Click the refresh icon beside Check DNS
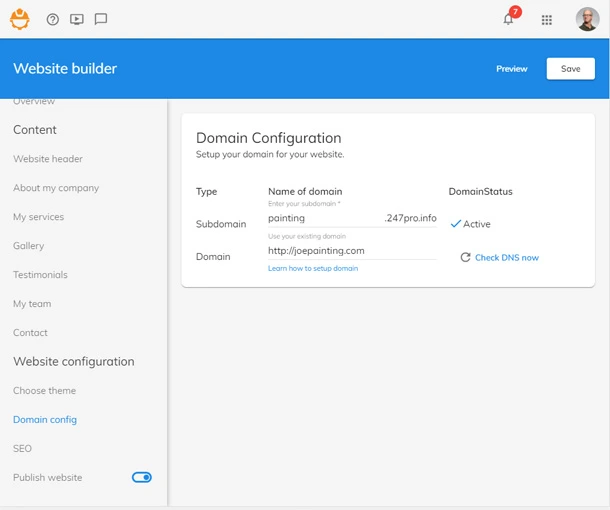 (x=465, y=257)
